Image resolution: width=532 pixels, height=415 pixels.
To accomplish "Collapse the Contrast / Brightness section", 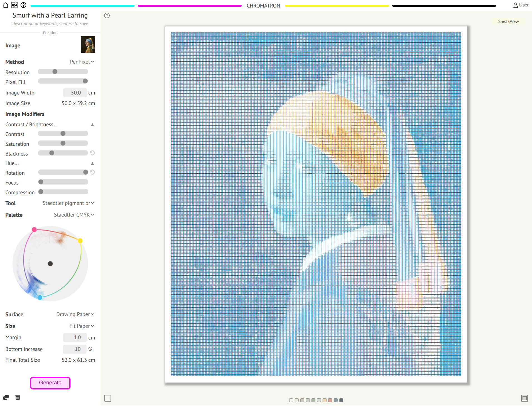I will coord(92,125).
